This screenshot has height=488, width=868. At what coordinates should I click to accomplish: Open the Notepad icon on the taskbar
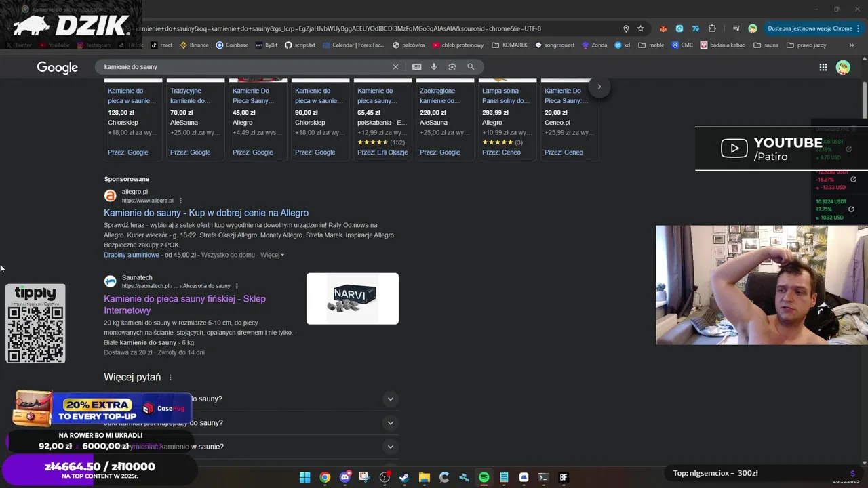pyautogui.click(x=504, y=477)
